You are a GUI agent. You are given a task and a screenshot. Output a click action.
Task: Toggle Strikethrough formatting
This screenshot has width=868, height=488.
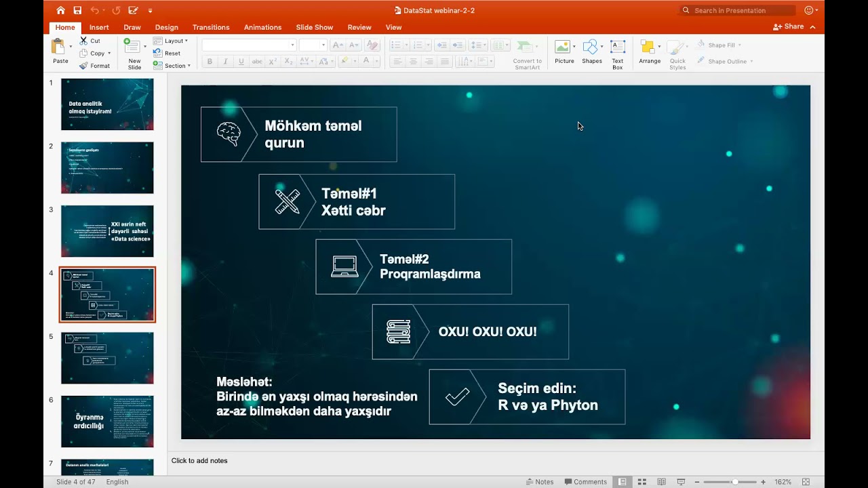pyautogui.click(x=257, y=61)
